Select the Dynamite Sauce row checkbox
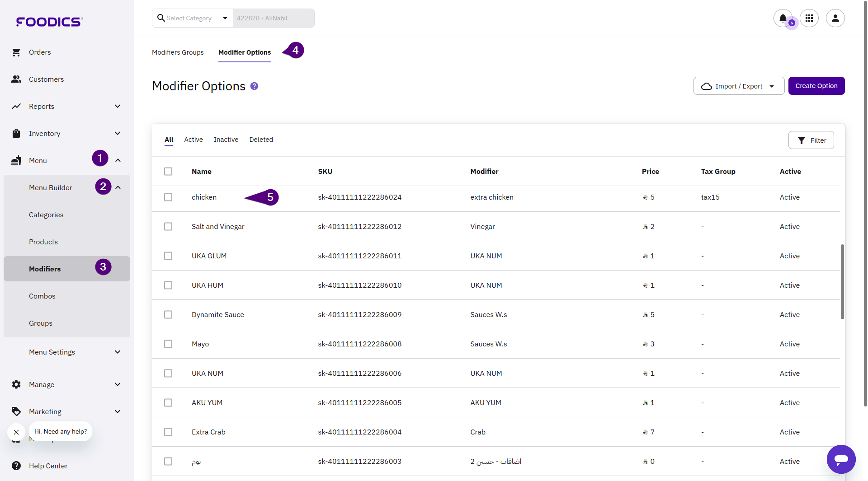 tap(168, 315)
